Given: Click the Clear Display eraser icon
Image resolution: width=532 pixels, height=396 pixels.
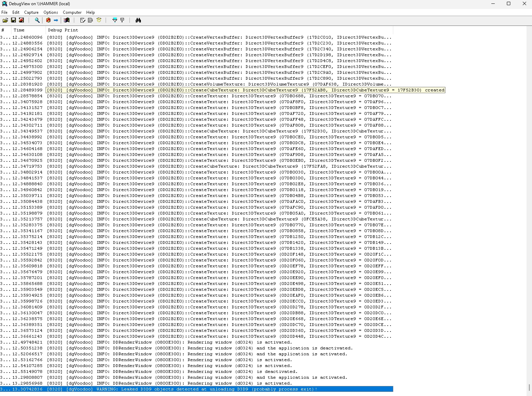Looking at the screenshot, I should 83,20.
